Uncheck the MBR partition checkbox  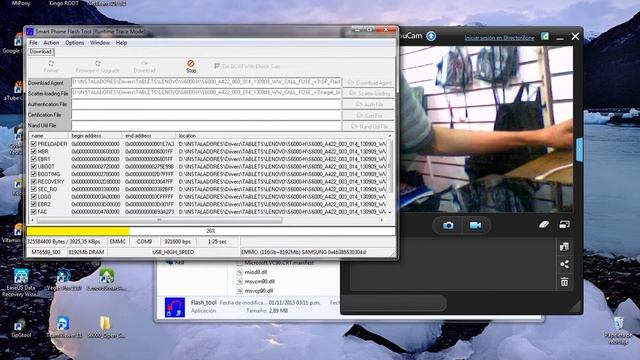tap(34, 151)
